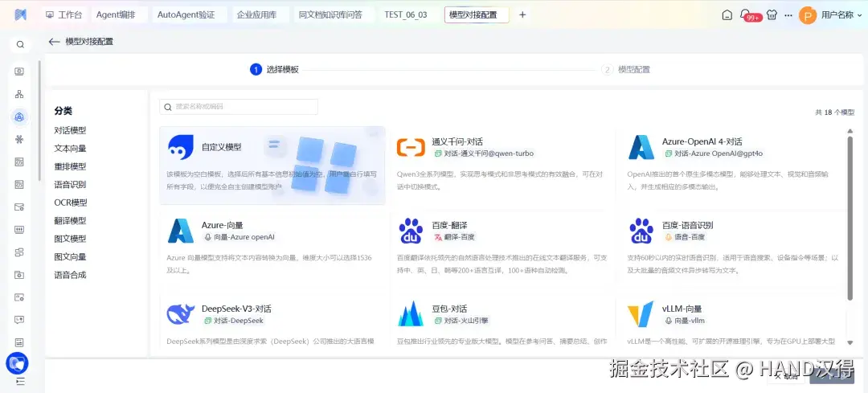Viewport: 868px width, 393px height.
Task: Select the 文本向量 category
Action: point(70,149)
